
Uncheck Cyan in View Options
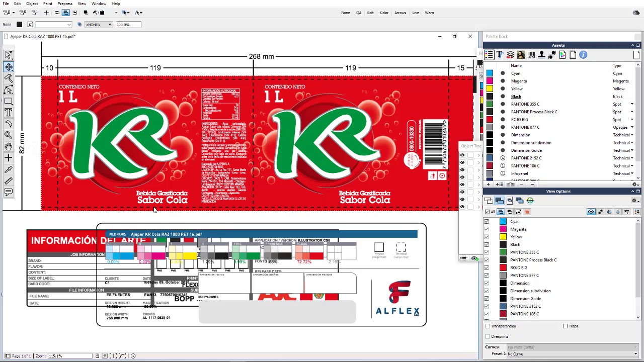click(x=487, y=222)
